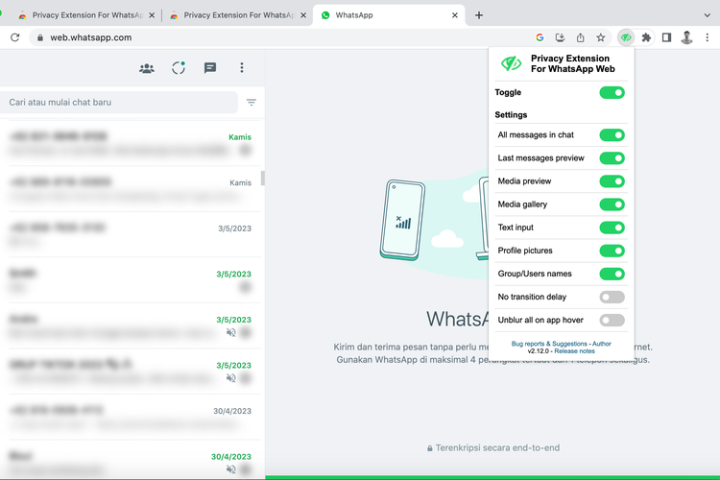Turn off the main Toggle switch

(x=612, y=93)
